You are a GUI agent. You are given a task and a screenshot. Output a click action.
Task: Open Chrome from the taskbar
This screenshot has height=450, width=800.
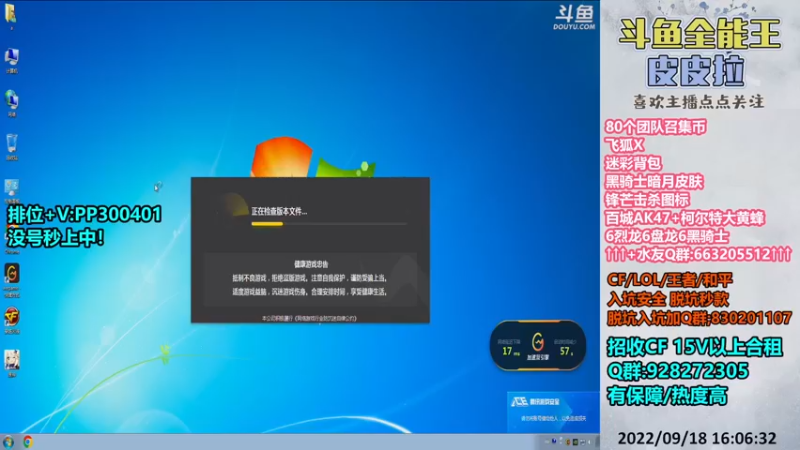28,442
